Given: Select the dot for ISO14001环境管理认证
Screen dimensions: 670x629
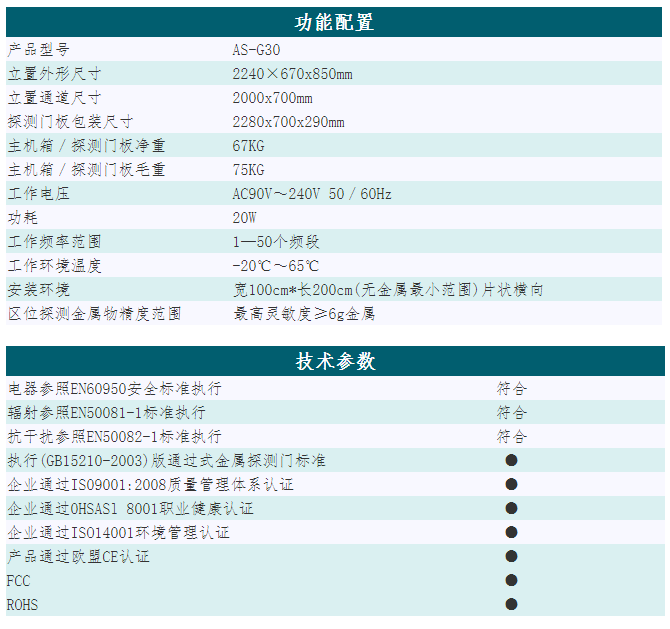Looking at the screenshot, I should pyautogui.click(x=511, y=532).
